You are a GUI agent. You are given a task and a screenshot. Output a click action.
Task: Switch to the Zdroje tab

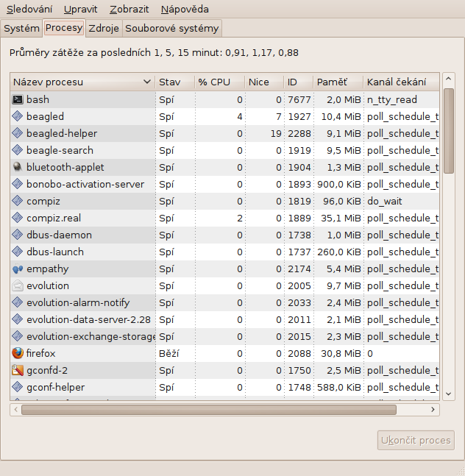(104, 28)
